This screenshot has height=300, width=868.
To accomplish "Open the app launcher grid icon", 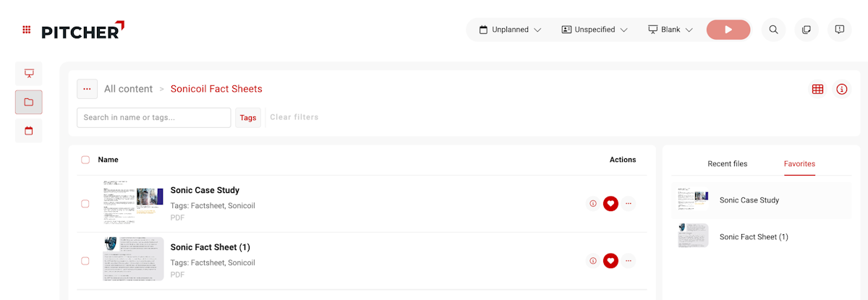I will (x=27, y=30).
